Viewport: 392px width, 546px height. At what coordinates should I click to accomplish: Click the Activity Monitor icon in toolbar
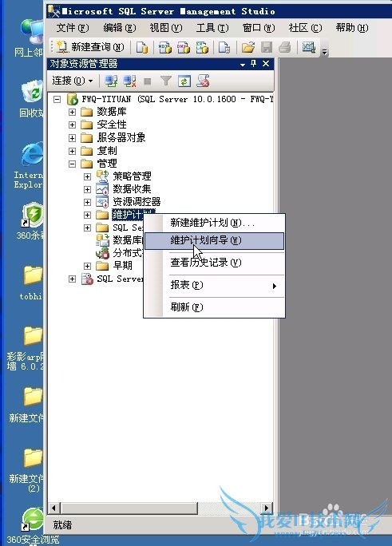(309, 47)
